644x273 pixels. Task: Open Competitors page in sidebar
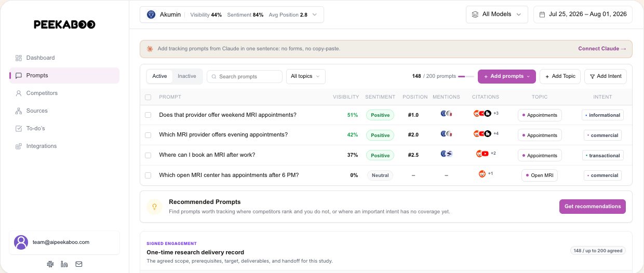click(x=64, y=93)
